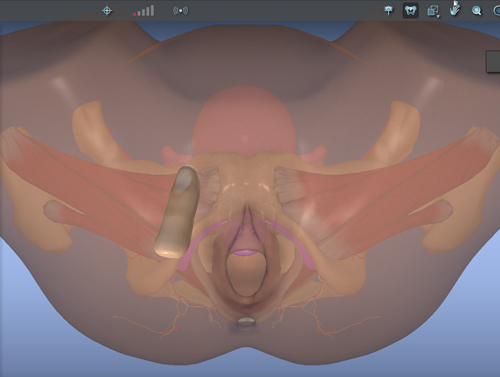Open the signal strength bars indicator
500x377 pixels.
(x=144, y=11)
